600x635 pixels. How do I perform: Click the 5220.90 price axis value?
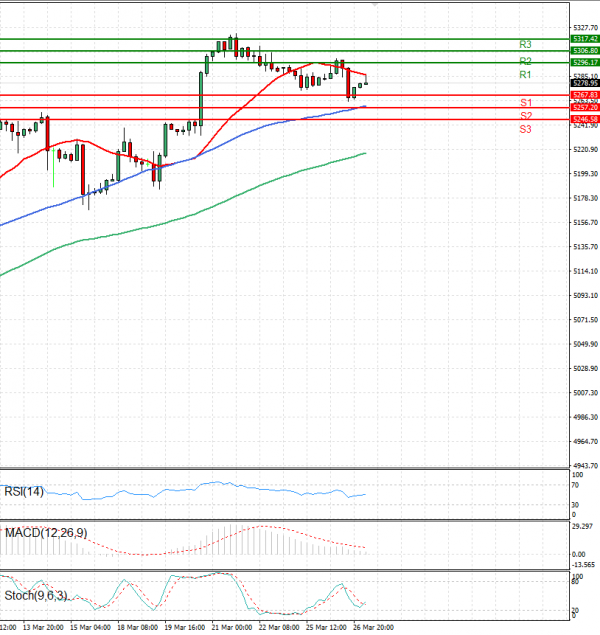[585, 149]
